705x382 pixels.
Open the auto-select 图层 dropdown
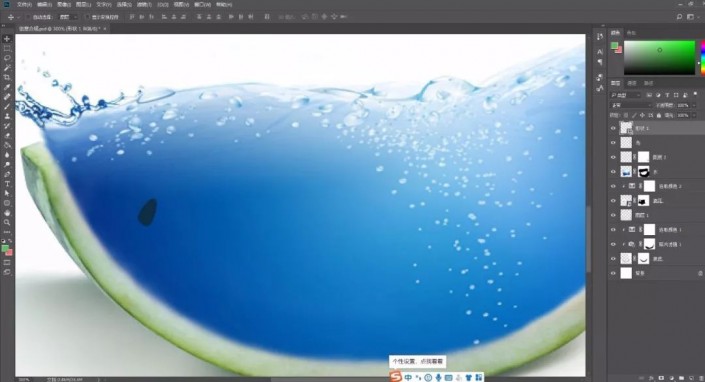tap(68, 17)
